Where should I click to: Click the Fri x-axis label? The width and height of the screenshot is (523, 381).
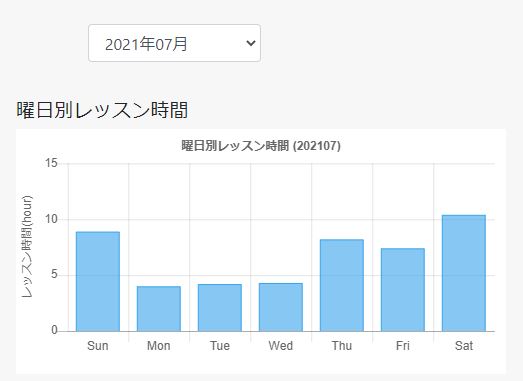403,346
